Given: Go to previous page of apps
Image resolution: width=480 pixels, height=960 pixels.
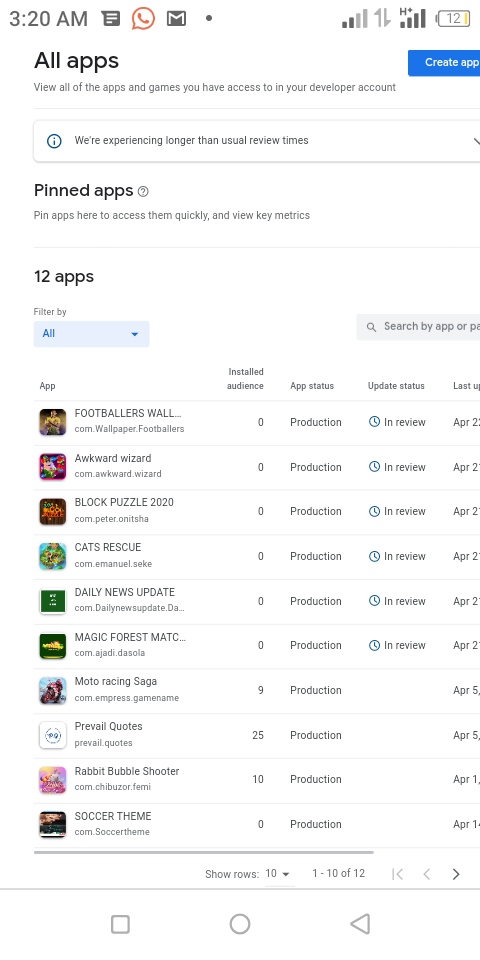Looking at the screenshot, I should (427, 874).
